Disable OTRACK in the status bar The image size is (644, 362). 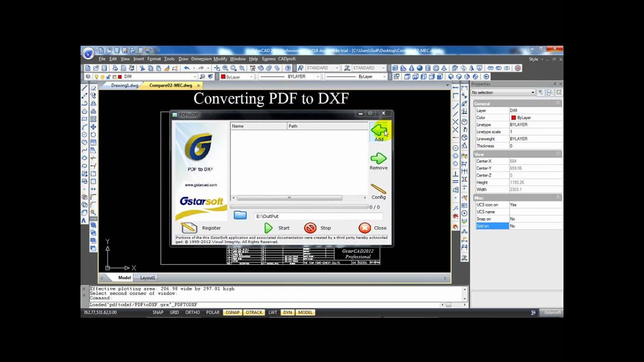(254, 312)
